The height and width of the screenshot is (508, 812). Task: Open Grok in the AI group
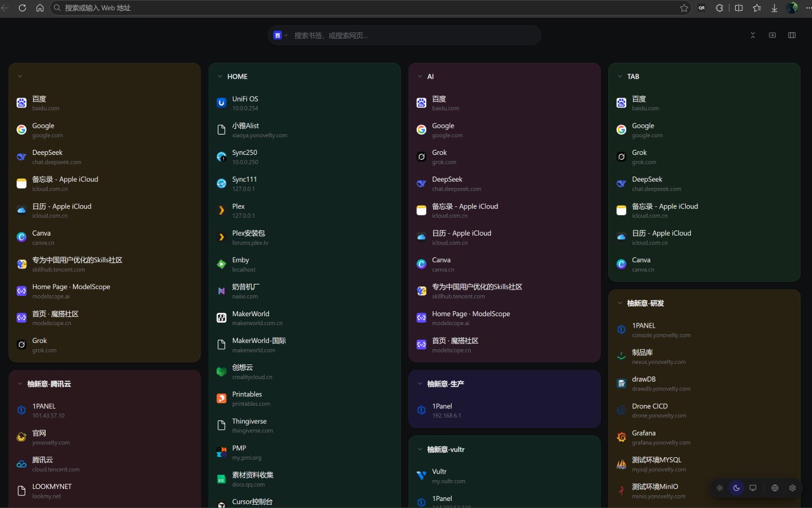click(x=504, y=157)
